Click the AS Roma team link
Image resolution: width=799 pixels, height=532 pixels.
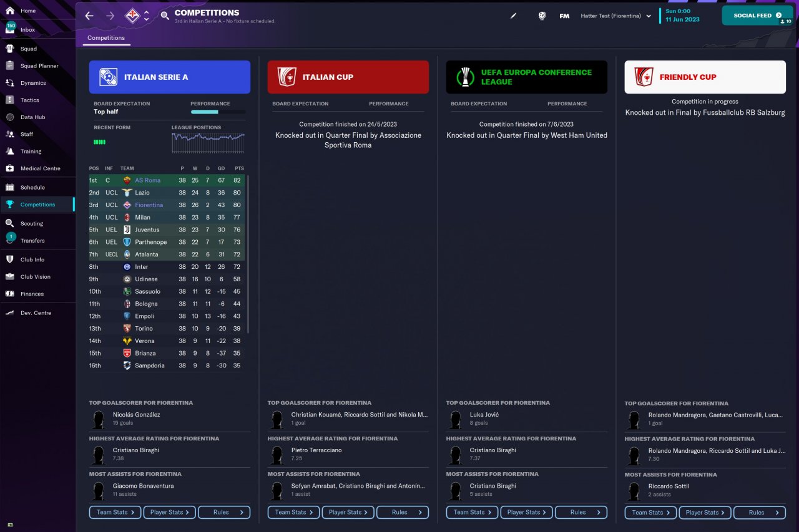[x=147, y=180]
